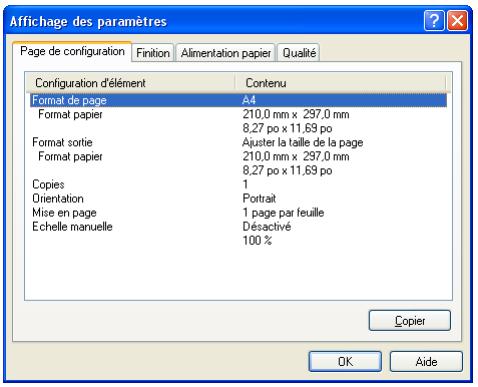Select the Echelle manuelle row
This screenshot has height=387, width=478.
point(238,227)
